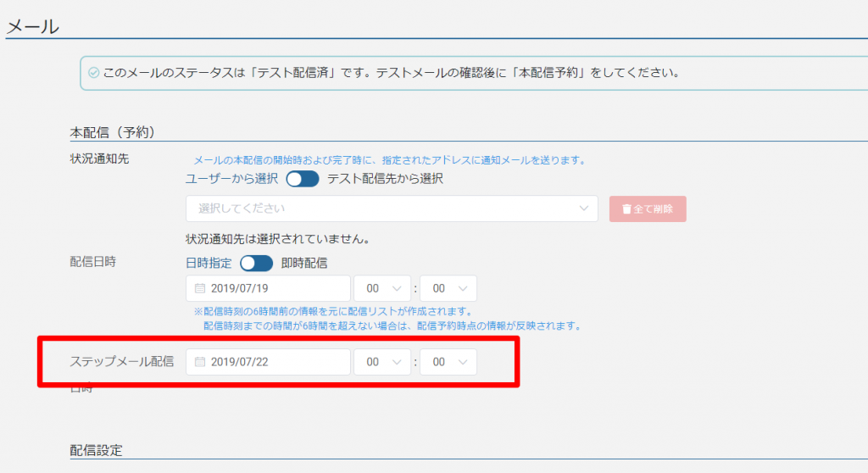The image size is (868, 473).
Task: Click the 日時指定 label
Action: [x=209, y=263]
